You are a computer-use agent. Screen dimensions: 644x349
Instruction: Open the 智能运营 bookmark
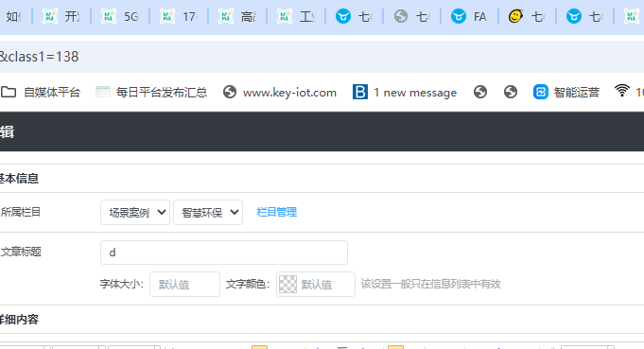click(x=566, y=93)
